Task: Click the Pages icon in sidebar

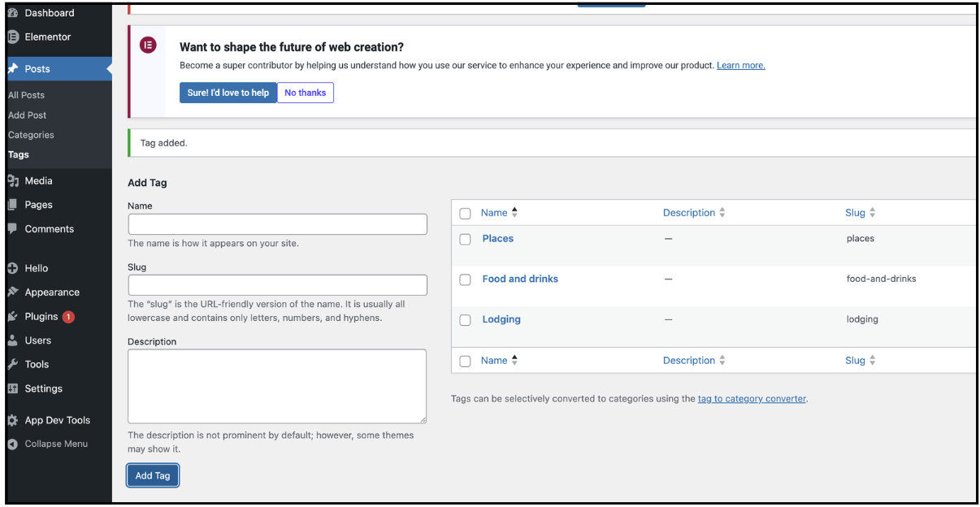Action: pyautogui.click(x=13, y=205)
